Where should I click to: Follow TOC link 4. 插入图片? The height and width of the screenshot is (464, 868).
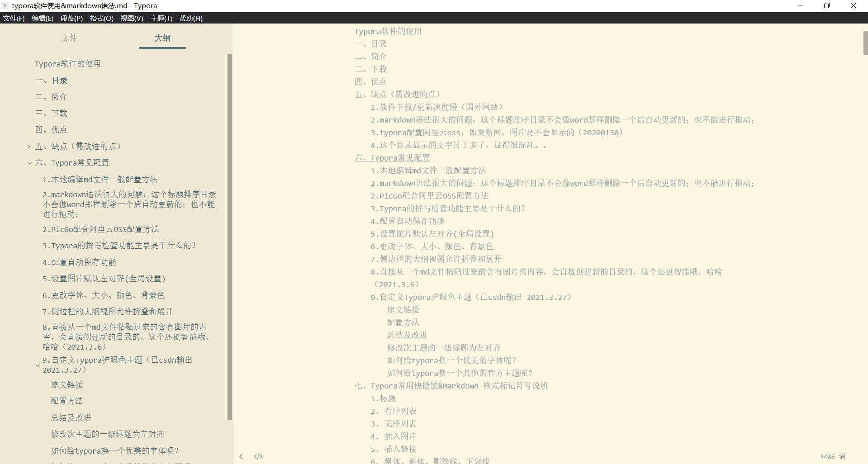click(394, 436)
